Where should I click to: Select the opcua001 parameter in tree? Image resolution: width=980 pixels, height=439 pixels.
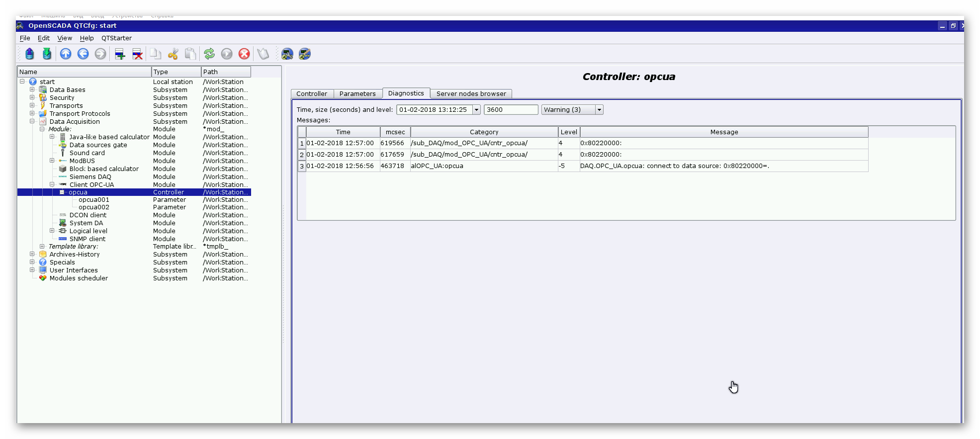(x=93, y=200)
